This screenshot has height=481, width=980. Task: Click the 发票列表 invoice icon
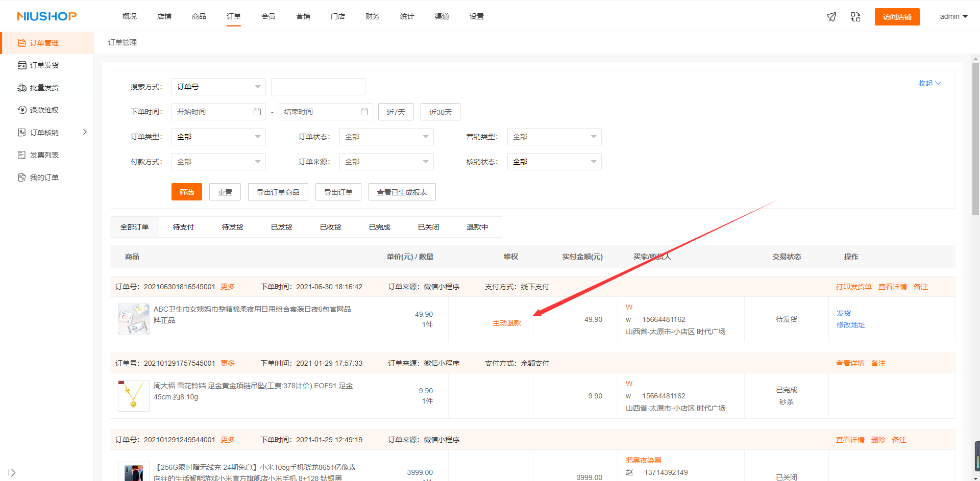coord(21,155)
